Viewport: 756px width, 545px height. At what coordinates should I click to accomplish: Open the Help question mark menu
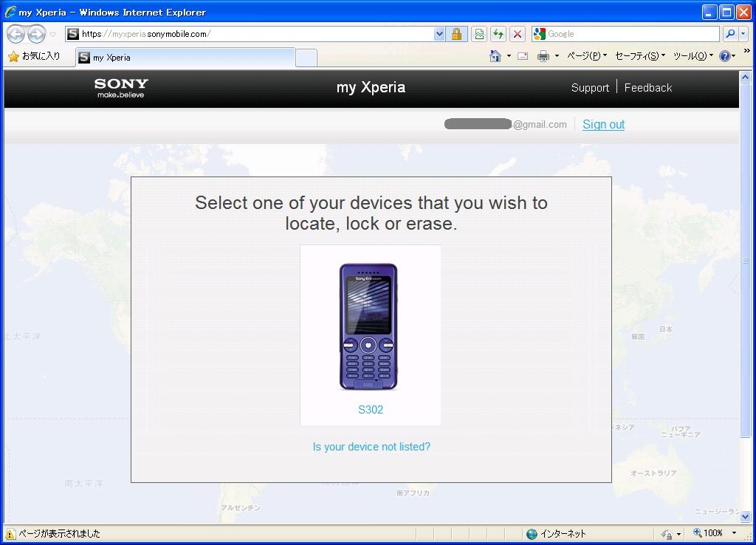727,56
